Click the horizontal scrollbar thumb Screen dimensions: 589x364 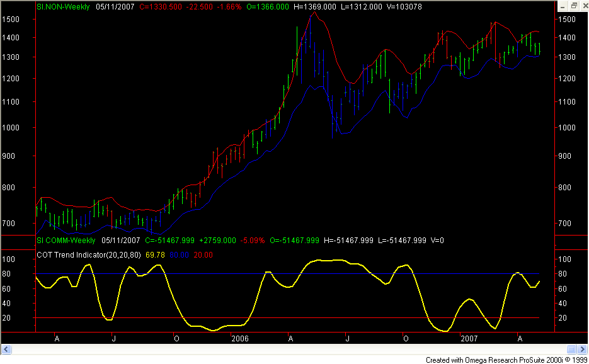click(571, 350)
